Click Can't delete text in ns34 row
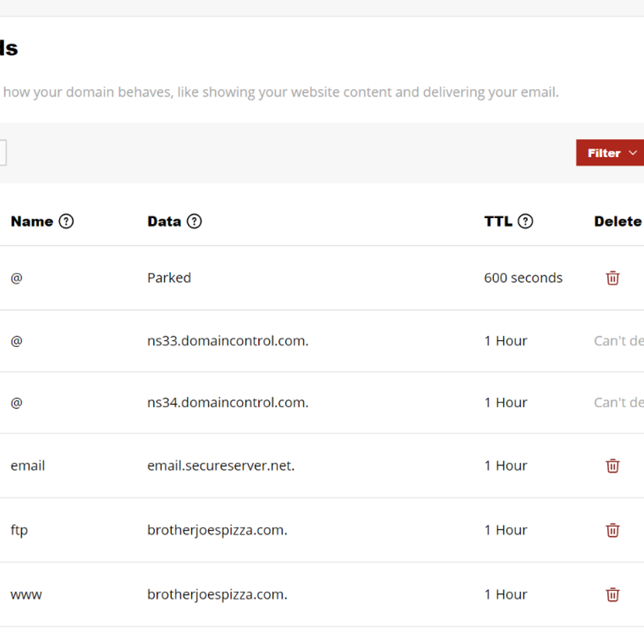644x644 pixels. pyautogui.click(x=619, y=402)
